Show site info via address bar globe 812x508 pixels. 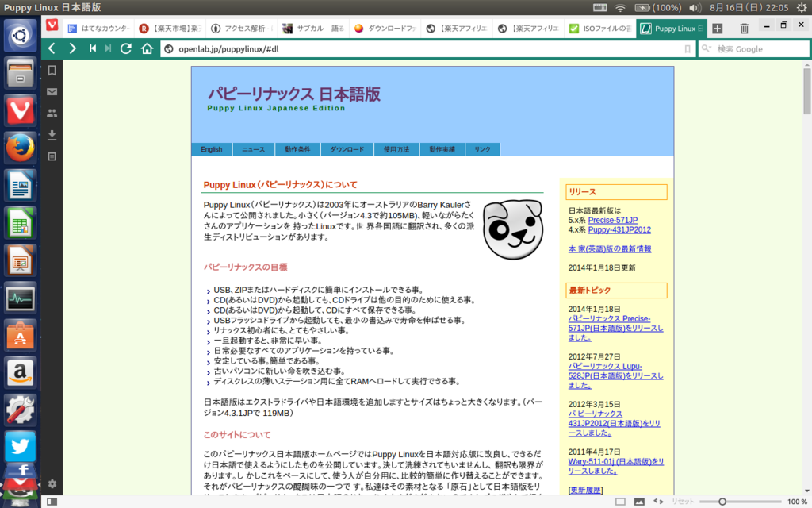[x=168, y=49]
